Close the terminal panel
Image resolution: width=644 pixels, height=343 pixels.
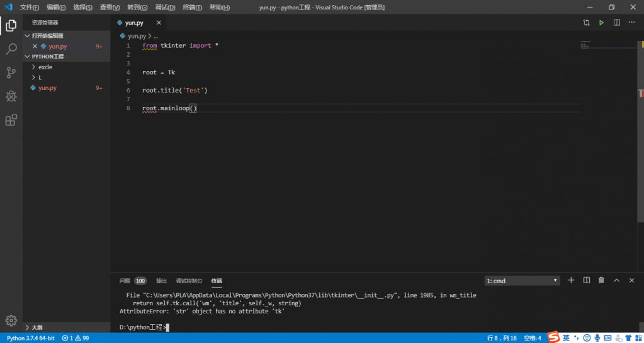pyautogui.click(x=631, y=280)
